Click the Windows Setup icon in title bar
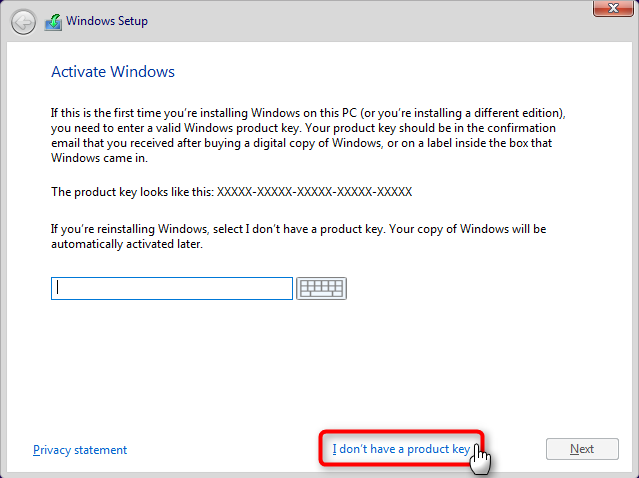 [x=53, y=22]
